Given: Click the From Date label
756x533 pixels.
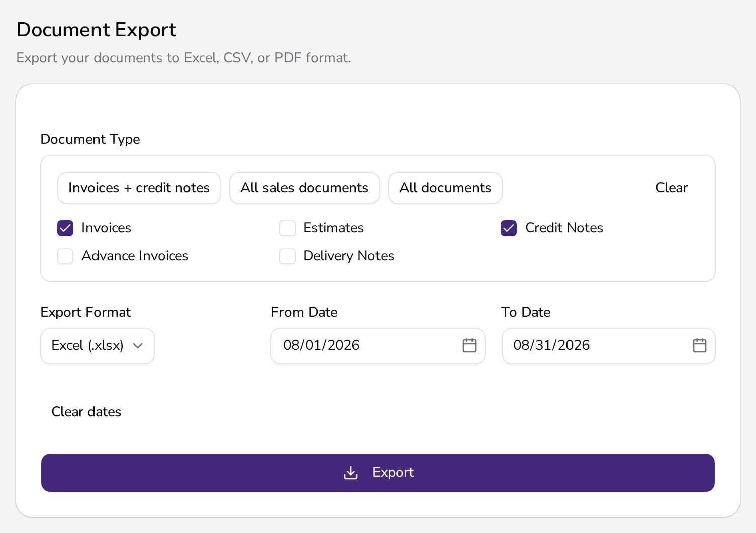Looking at the screenshot, I should (304, 312).
